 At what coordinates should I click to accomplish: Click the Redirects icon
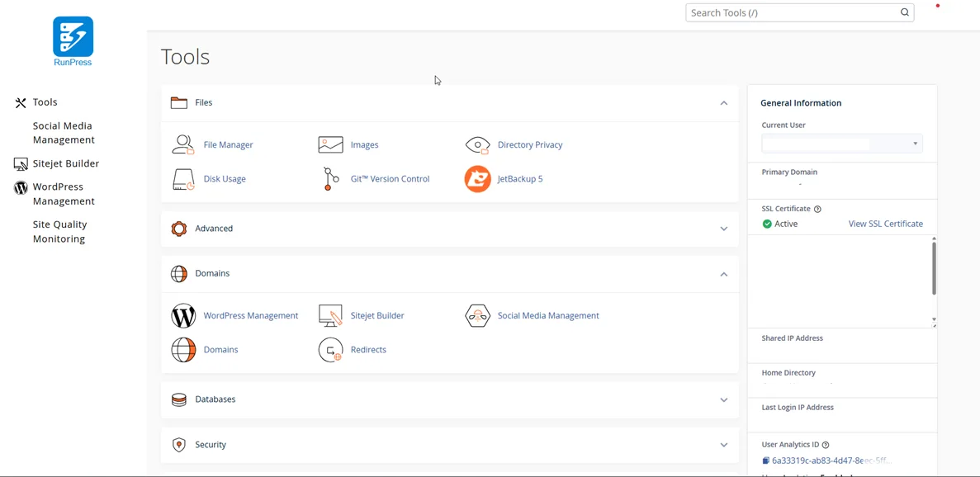coord(330,350)
